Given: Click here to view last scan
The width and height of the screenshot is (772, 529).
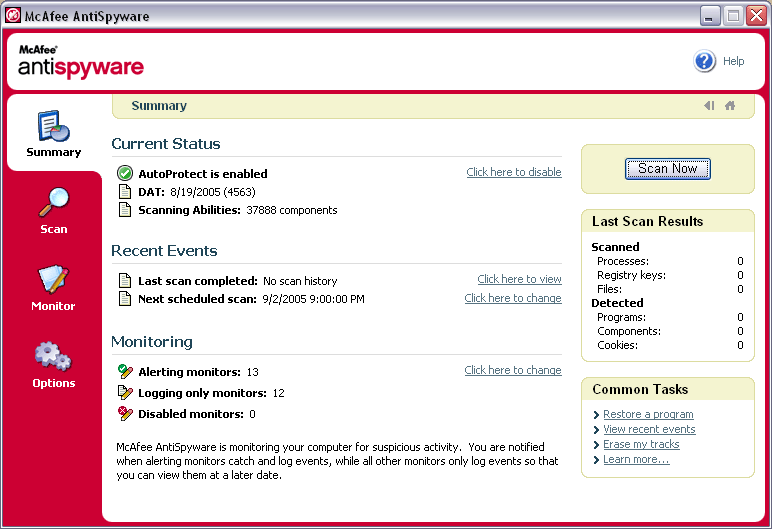Looking at the screenshot, I should point(519,279).
